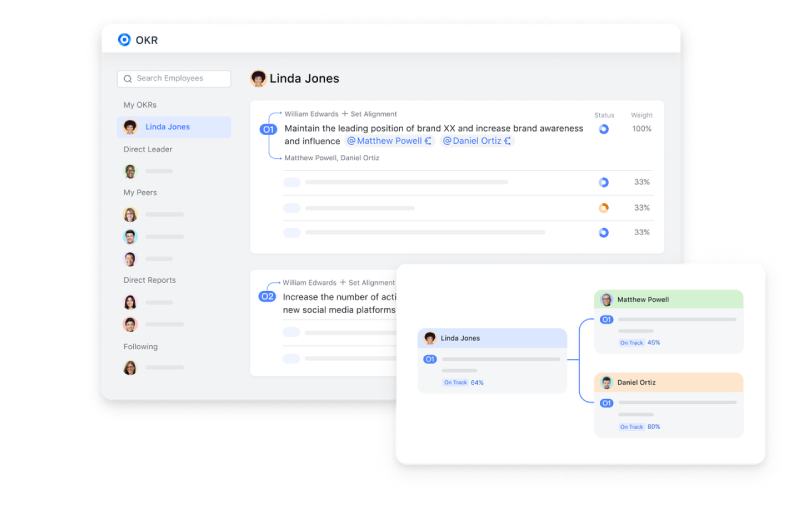This screenshot has width=800, height=514.
Task: Click the O2 objective badge
Action: (x=267, y=297)
